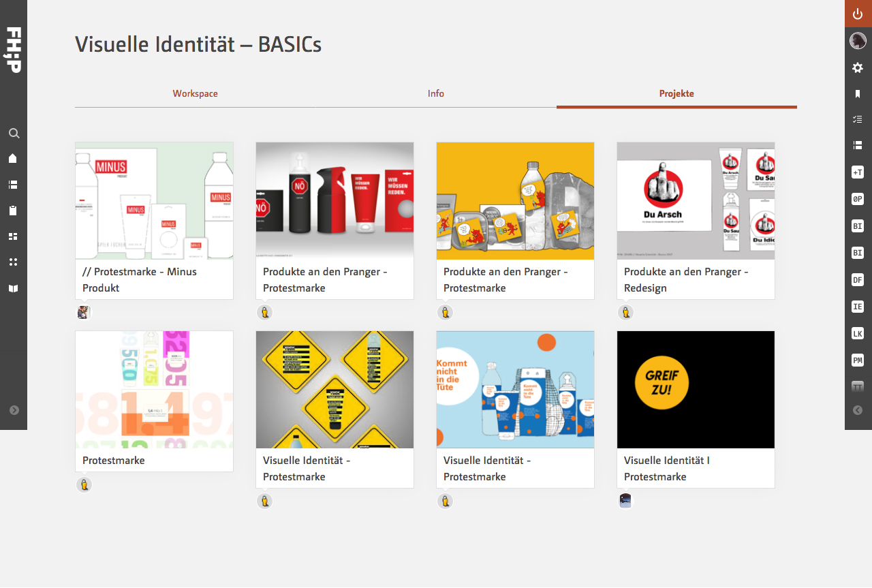Open the "Visuelle Identität I Protestmarke" title link
Screen dimensions: 872x588
pos(667,468)
